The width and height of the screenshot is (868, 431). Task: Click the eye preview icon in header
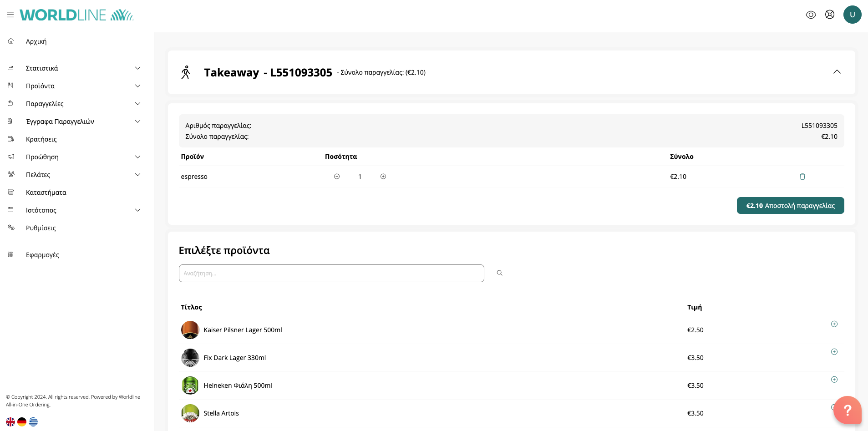click(x=811, y=15)
